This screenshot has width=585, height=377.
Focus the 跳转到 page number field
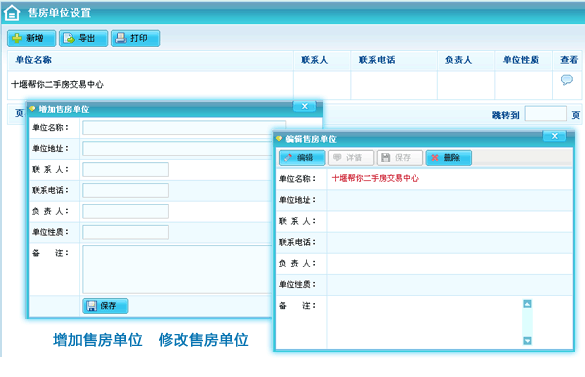click(546, 113)
